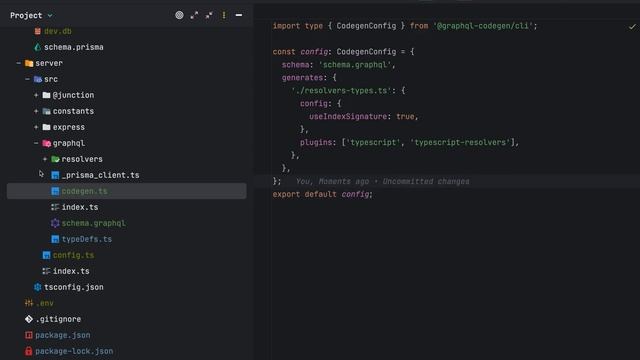This screenshot has width=640, height=360.
Task: Select the dev.db file
Action: point(58,31)
